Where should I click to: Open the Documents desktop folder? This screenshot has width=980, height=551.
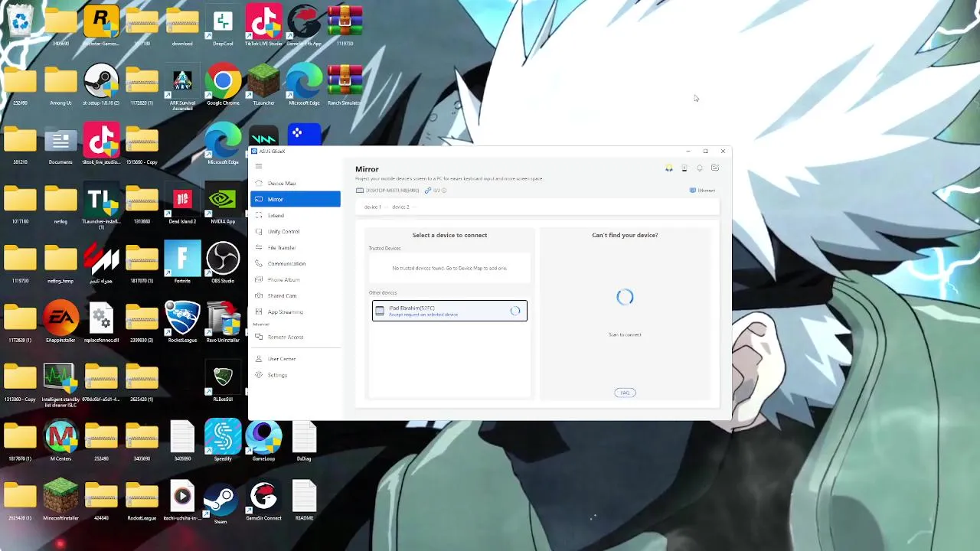click(60, 145)
